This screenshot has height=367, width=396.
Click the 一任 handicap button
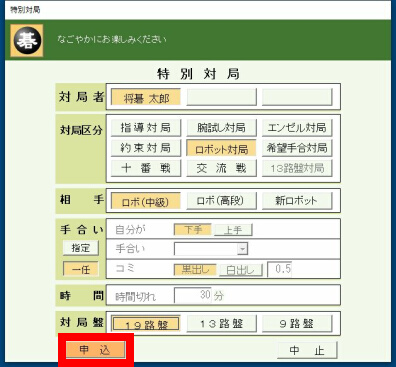click(81, 269)
